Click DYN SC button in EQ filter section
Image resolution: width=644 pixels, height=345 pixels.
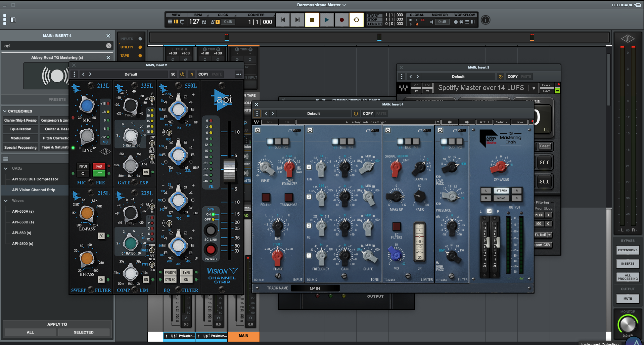[170, 279]
